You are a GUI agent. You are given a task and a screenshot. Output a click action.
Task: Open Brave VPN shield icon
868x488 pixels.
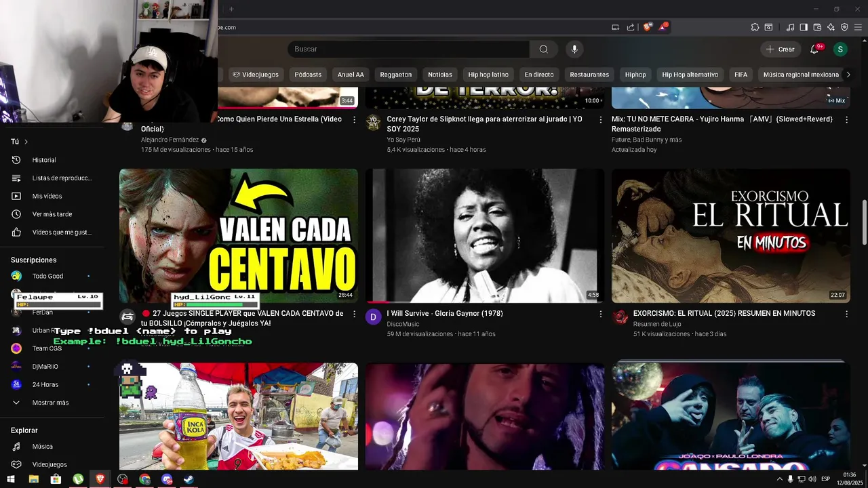844,27
